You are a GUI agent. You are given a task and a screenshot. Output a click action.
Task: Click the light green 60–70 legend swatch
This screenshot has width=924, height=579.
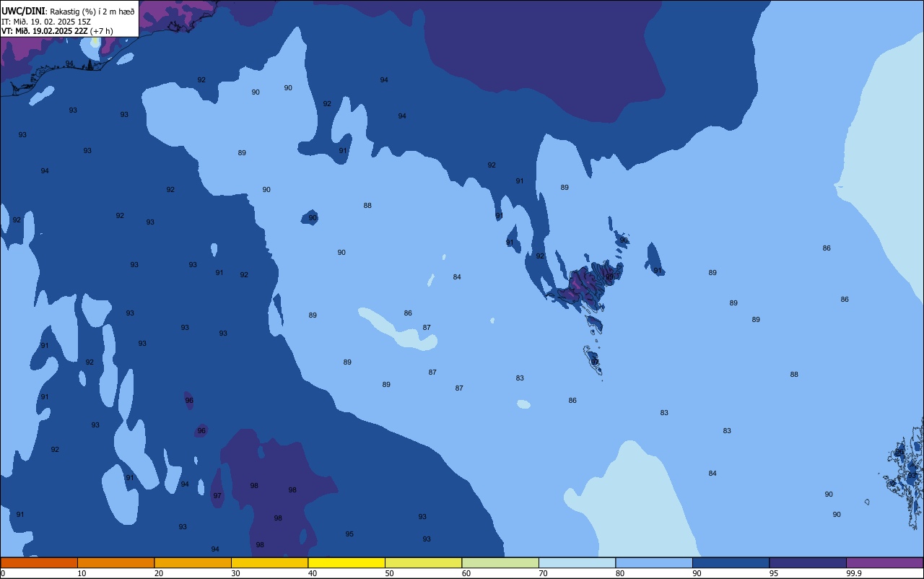point(500,562)
